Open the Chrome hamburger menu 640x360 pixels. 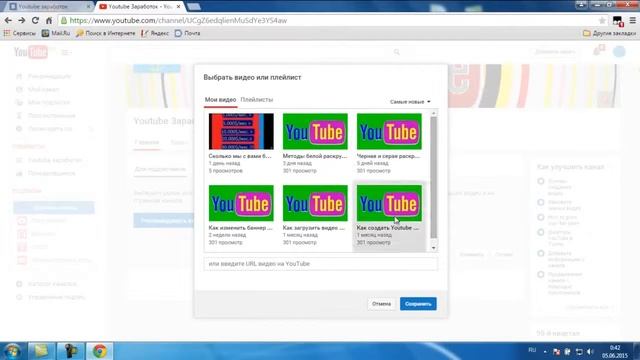(x=632, y=20)
